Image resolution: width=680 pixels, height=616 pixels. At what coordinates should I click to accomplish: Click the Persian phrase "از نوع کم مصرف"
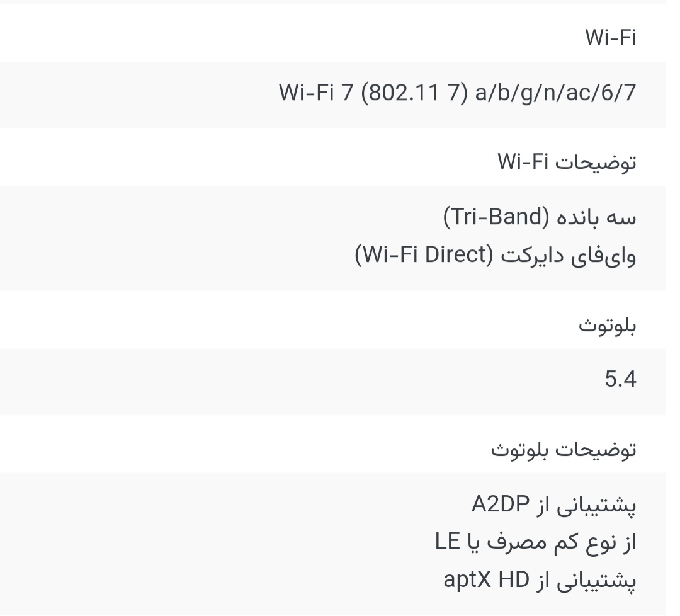click(x=568, y=542)
